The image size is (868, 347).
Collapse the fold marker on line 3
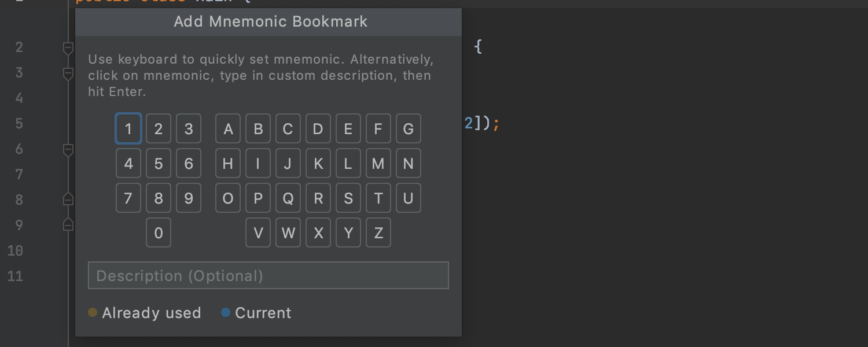(x=68, y=73)
